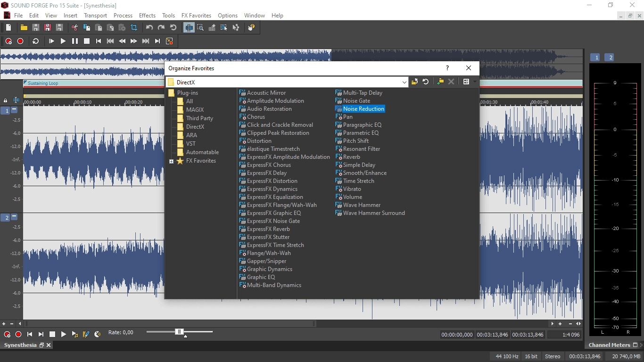Select the Wave Hammer Surround plug-in
Screen dimensions: 644x362
(x=370, y=213)
